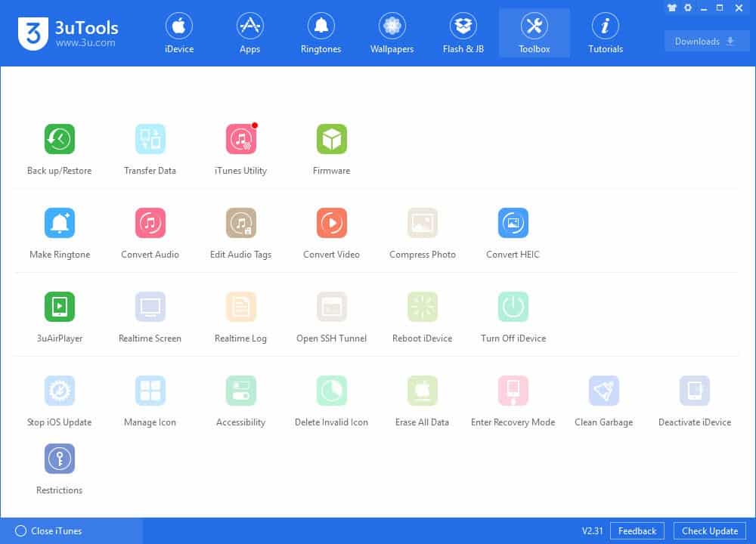Screen dimensions: 756x544
Task: Toggle the Close iTunes radio option
Action: pos(21,531)
